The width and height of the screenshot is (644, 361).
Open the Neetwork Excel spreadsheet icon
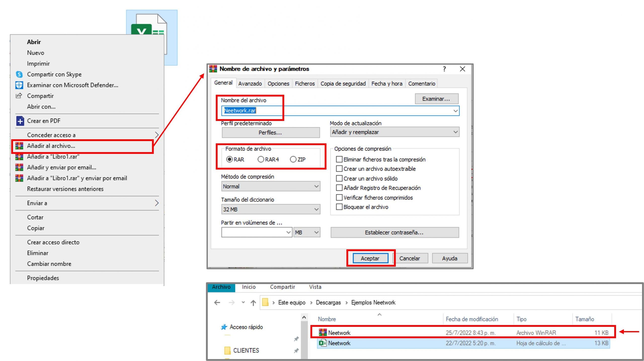coord(322,343)
